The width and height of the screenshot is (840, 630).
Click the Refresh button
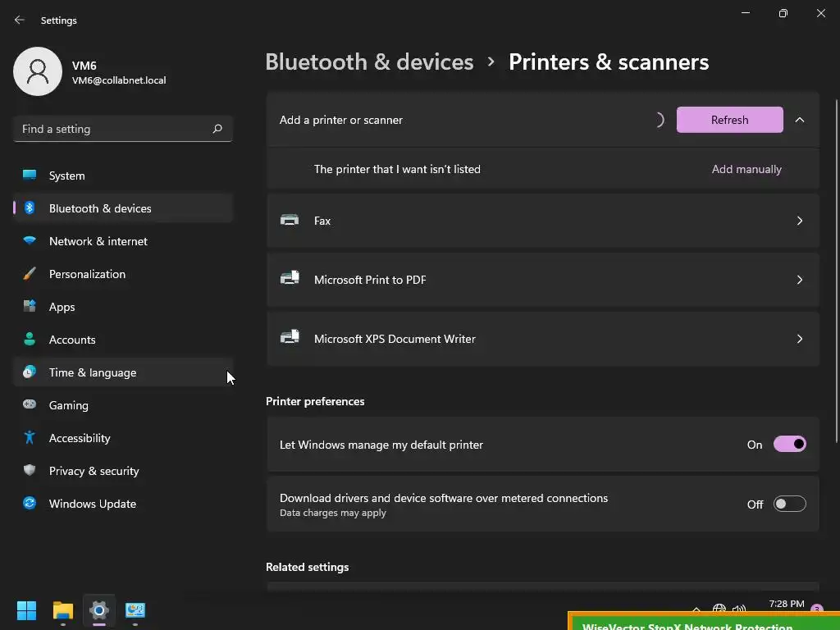point(729,120)
